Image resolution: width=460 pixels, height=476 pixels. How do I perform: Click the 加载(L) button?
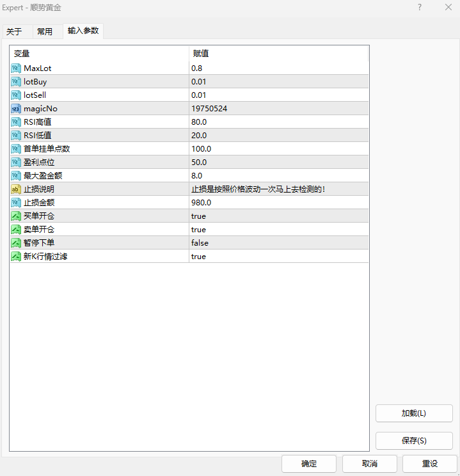coord(414,413)
